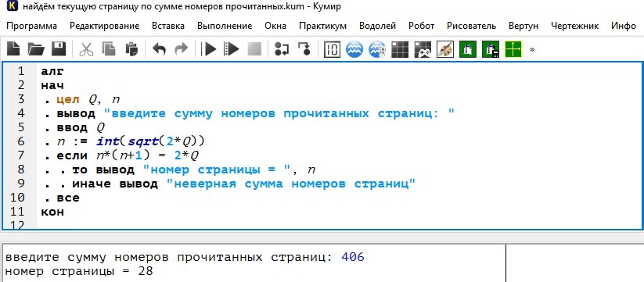Open the Robot grid field window
644x282 pixels.
(400, 49)
